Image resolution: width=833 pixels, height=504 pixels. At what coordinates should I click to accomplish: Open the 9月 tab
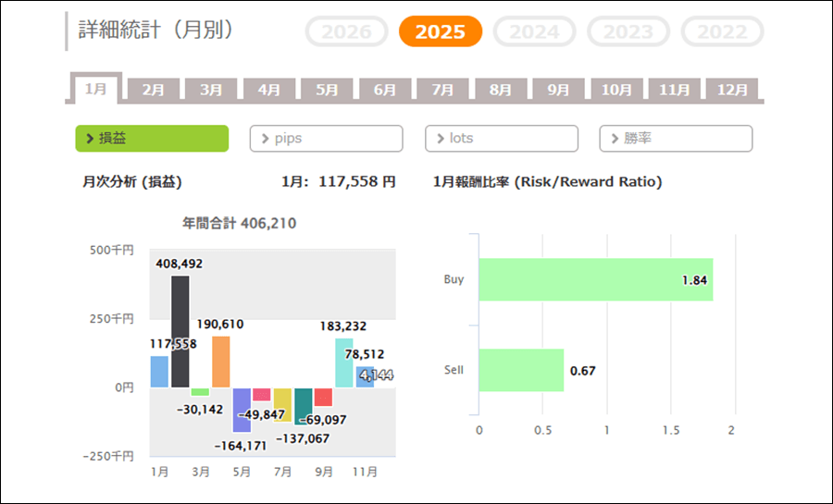click(559, 89)
